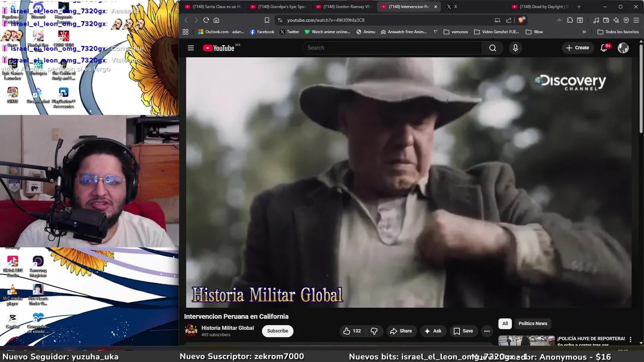Open the NIKKE desktop shortcut
This screenshot has width=644, height=362.
13,95
